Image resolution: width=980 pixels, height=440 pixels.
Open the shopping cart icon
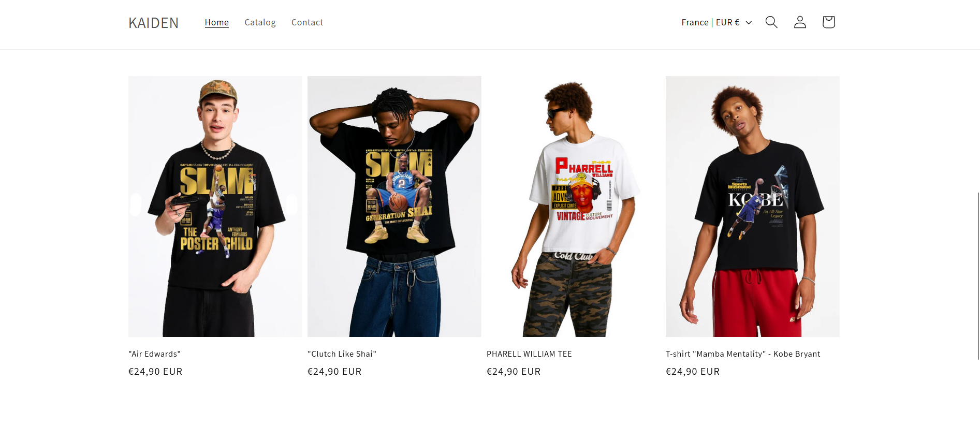click(x=828, y=22)
